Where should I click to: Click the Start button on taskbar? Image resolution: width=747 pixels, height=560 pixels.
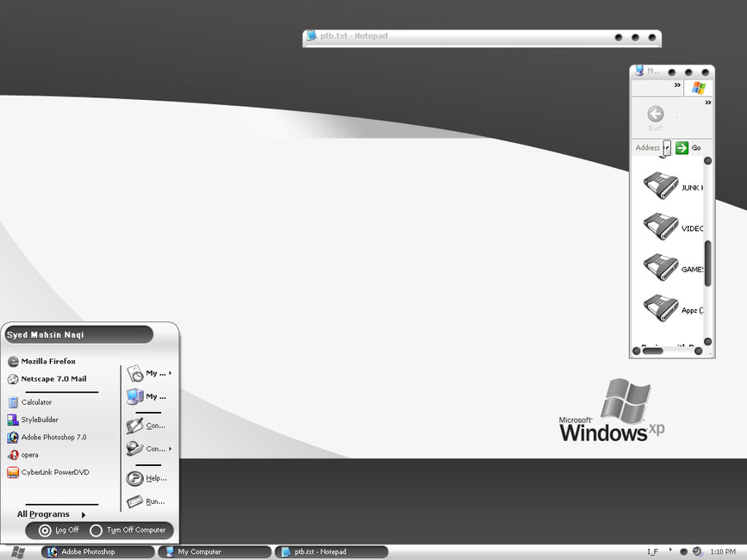coord(17,552)
